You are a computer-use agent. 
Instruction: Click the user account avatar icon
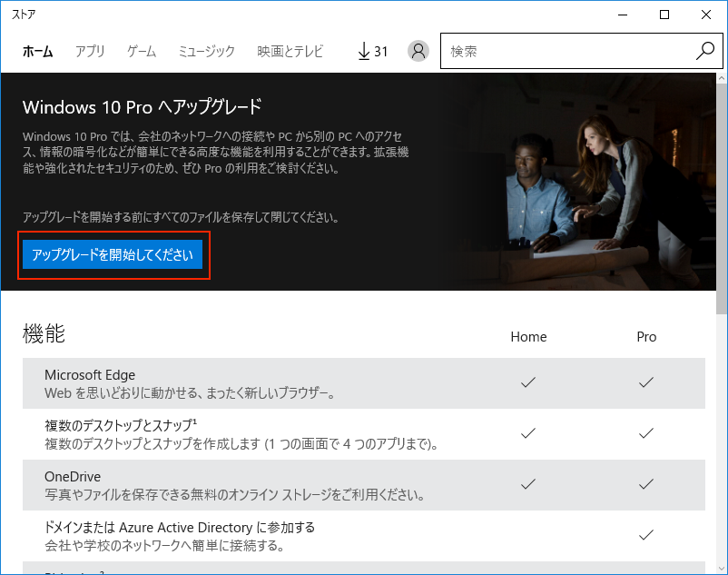pos(418,52)
